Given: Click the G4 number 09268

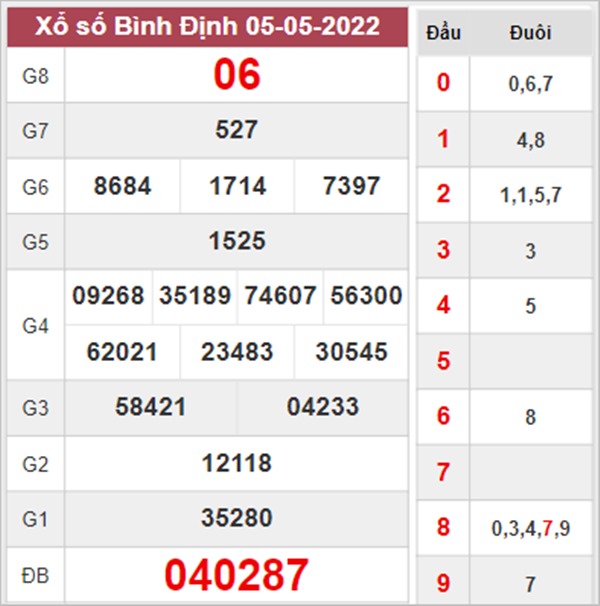Looking at the screenshot, I should [108, 296].
